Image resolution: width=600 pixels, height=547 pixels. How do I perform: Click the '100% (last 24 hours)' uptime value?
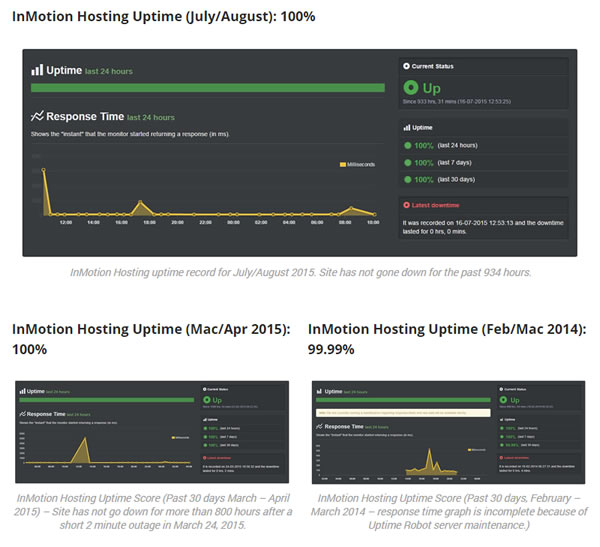click(446, 145)
